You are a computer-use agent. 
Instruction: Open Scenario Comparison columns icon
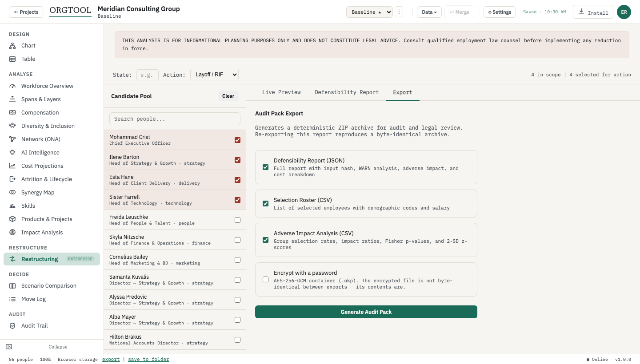[x=12, y=286]
